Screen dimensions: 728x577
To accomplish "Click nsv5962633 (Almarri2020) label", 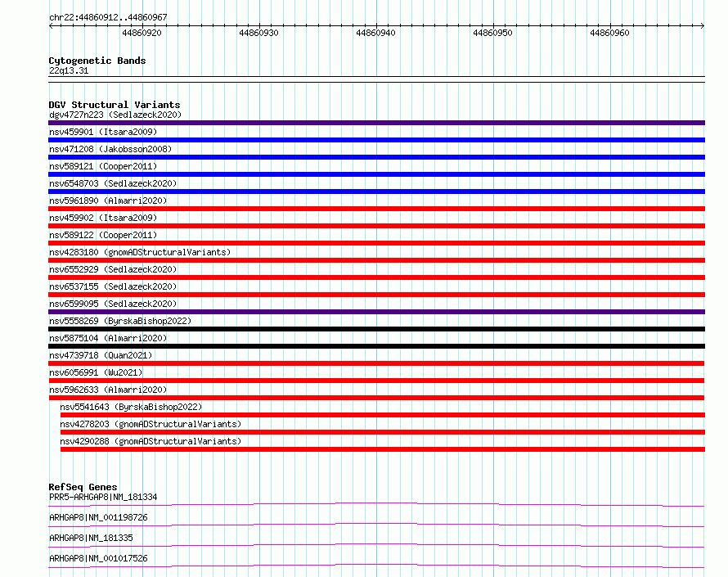I will [108, 390].
